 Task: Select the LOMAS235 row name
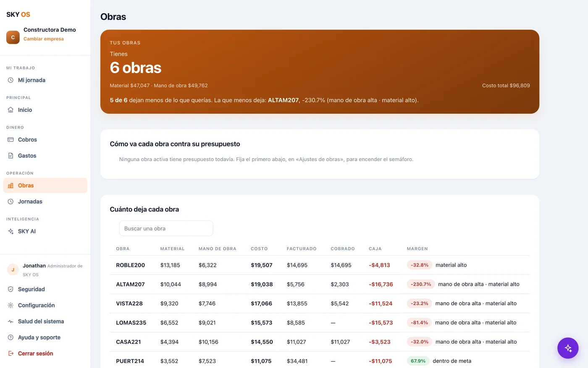[x=131, y=323]
